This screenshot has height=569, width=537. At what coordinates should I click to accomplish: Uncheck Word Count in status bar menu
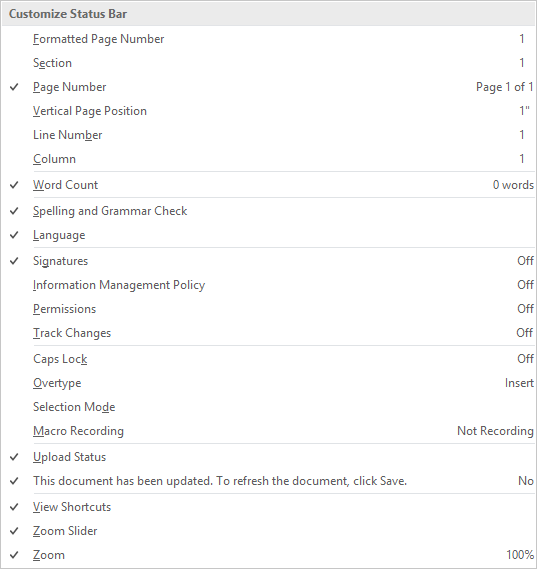[x=268, y=185]
